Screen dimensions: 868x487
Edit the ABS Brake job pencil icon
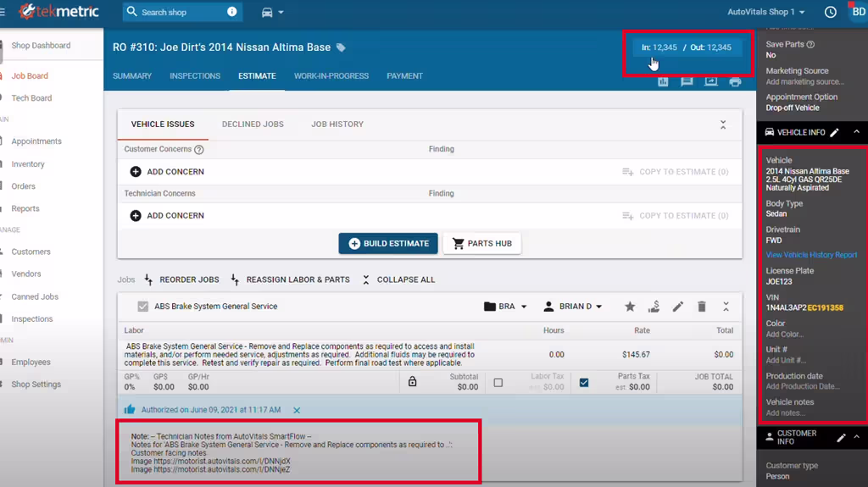pyautogui.click(x=677, y=307)
